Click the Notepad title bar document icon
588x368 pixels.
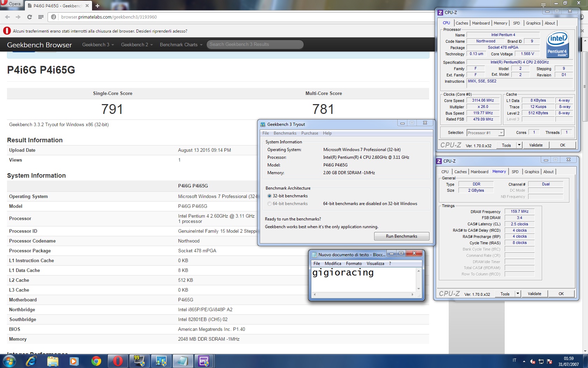314,255
